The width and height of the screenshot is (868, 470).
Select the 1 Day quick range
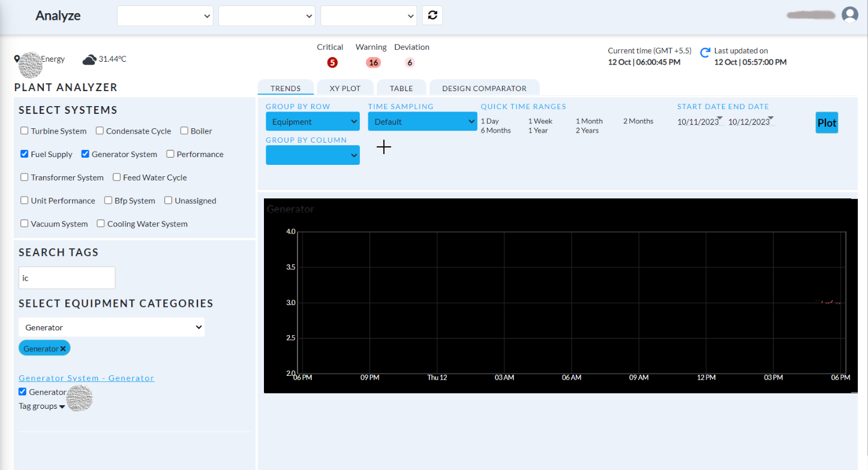coord(489,121)
